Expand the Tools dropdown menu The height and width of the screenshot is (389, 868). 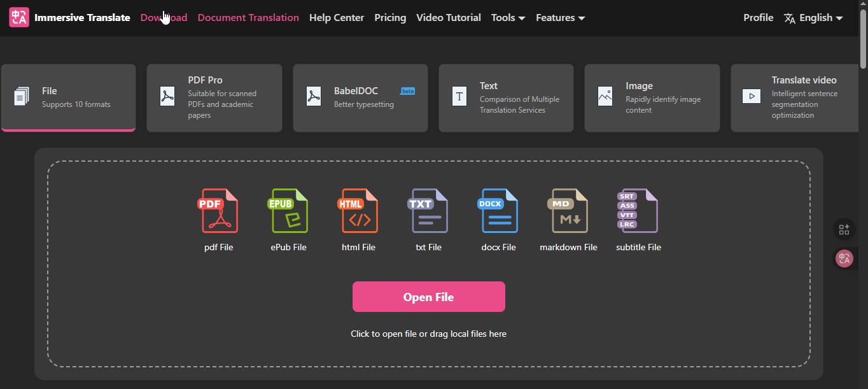tap(508, 18)
